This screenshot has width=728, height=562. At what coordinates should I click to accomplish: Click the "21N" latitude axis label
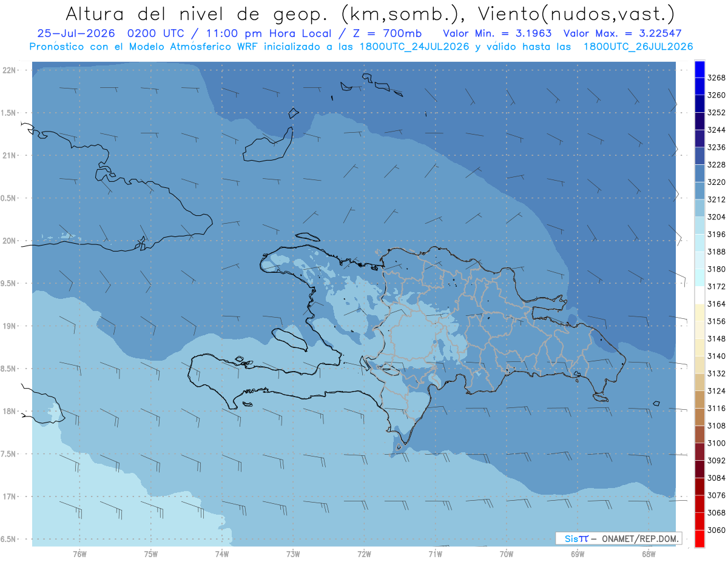click(x=9, y=156)
